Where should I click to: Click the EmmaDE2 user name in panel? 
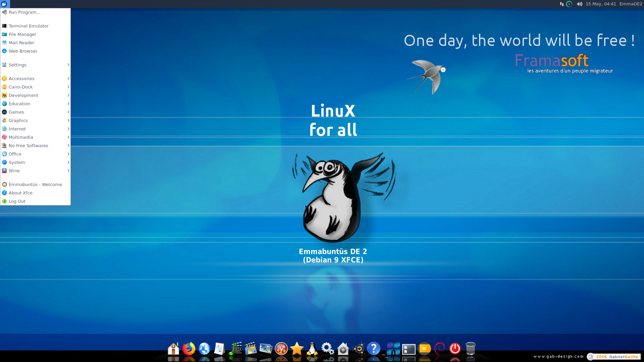(x=631, y=4)
